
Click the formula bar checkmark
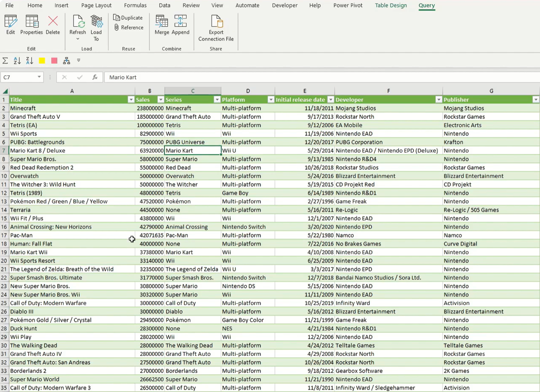click(80, 77)
